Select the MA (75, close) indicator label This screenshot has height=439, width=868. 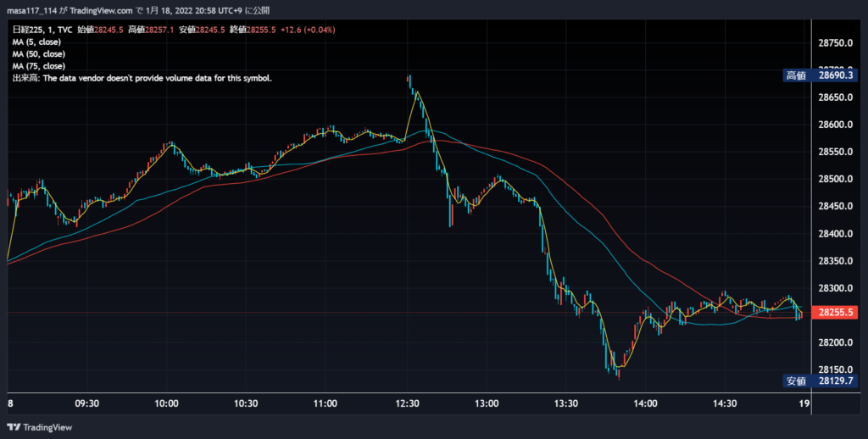pos(39,66)
